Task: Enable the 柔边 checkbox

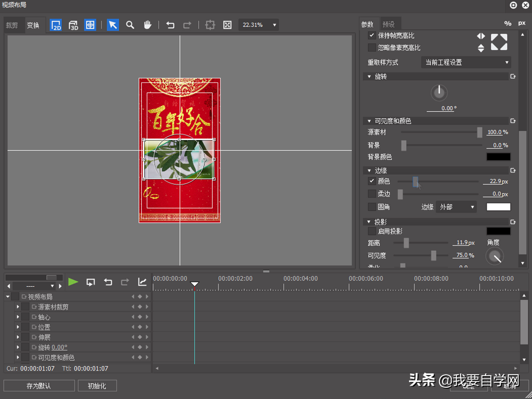Action: coord(372,194)
